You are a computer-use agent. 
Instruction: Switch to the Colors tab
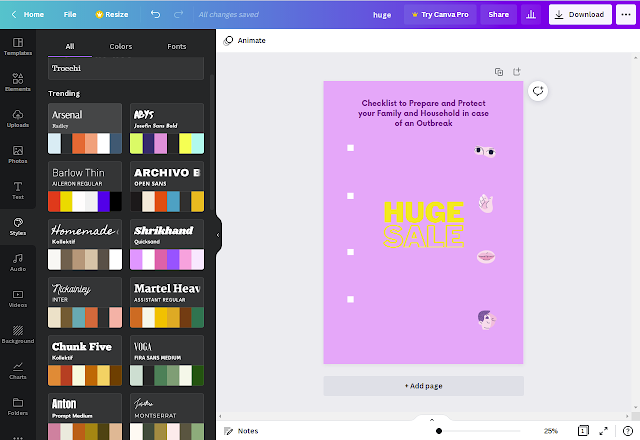121,47
